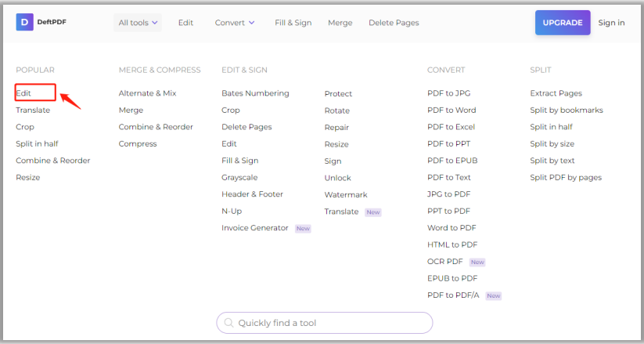Open the Alternate & Mix tool
Viewport: 644px width, 344px height.
(147, 93)
